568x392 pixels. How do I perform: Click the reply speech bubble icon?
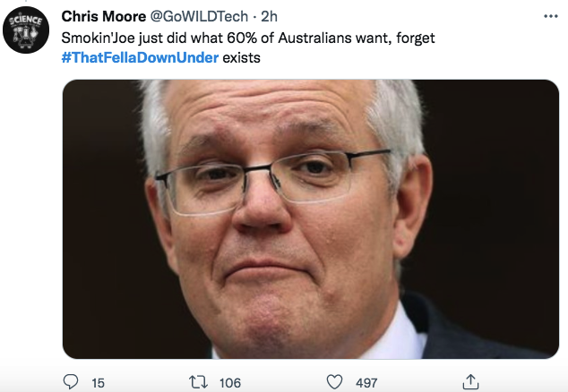[x=71, y=382]
